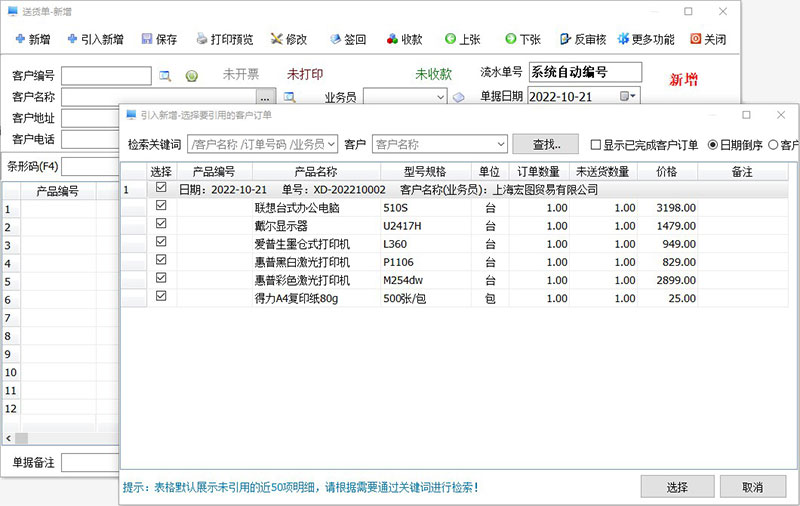Select the radio button after 日期倒序
This screenshot has width=800, height=506.
(773, 145)
